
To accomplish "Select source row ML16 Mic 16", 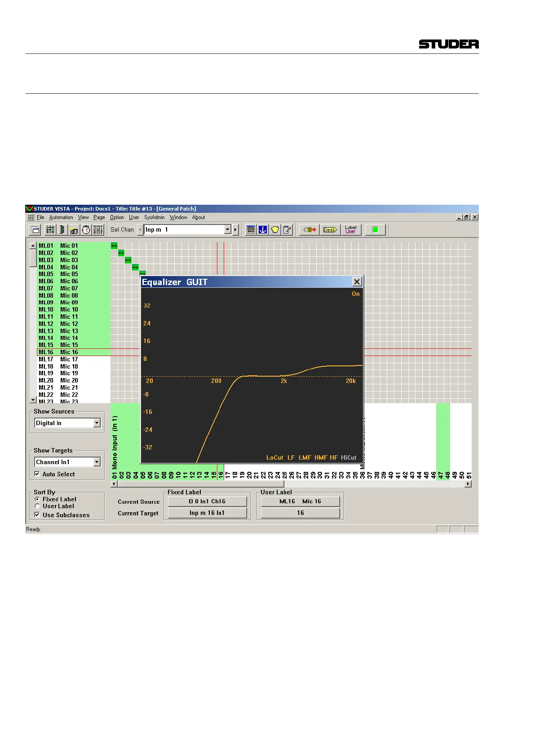I will (x=74, y=352).
